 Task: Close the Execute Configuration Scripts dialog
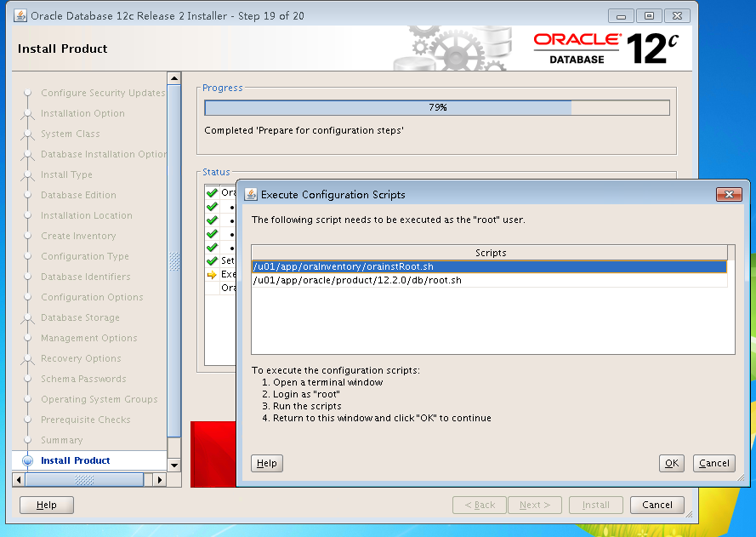[729, 194]
